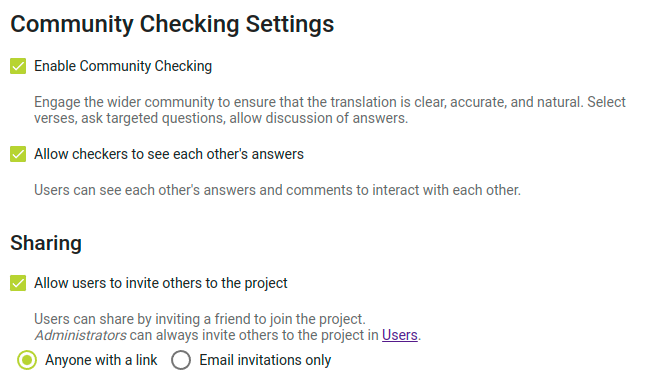
Task: Click the 'Email invitations only' label text
Action: [x=265, y=360]
